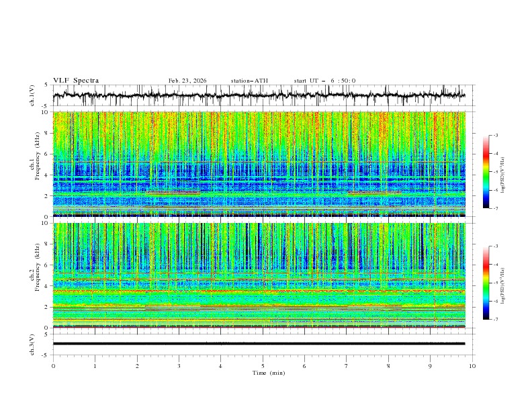
Task: Click the ch.2 spectrogram plot area
Action: [259, 275]
